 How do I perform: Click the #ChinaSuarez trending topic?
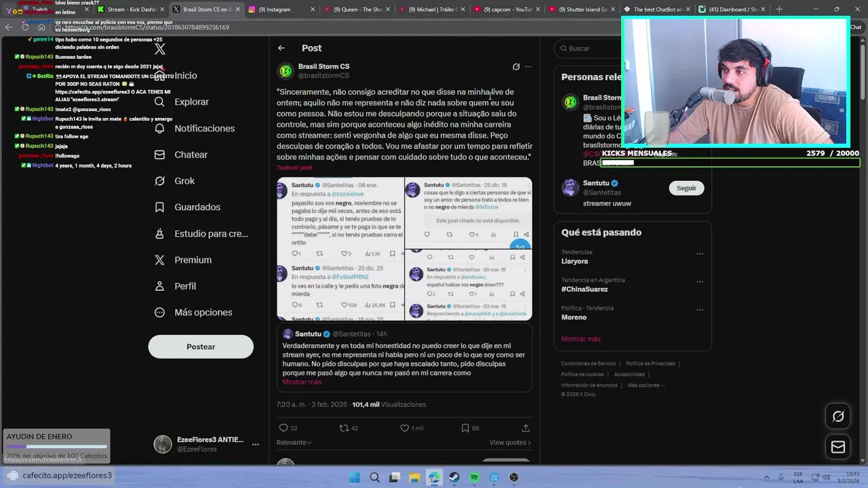[585, 289]
